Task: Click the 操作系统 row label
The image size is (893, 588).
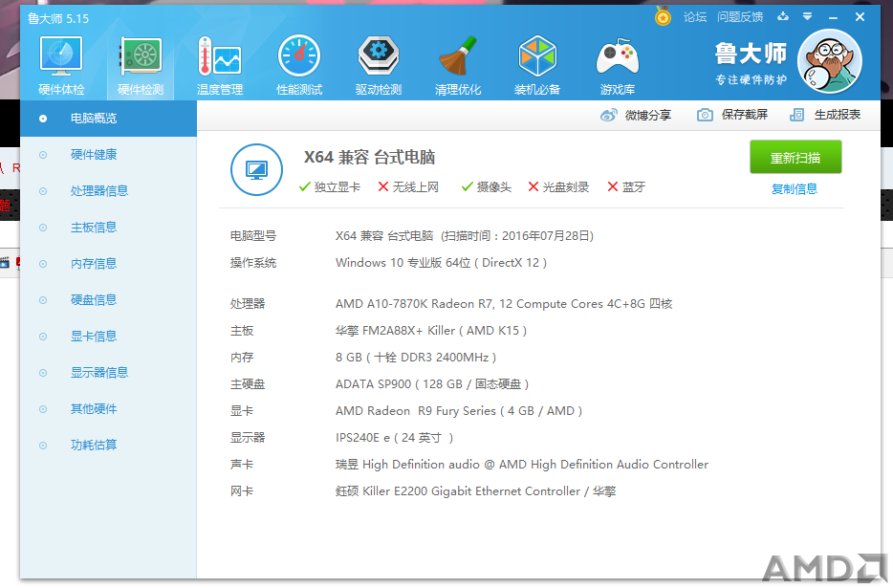Action: tap(253, 263)
